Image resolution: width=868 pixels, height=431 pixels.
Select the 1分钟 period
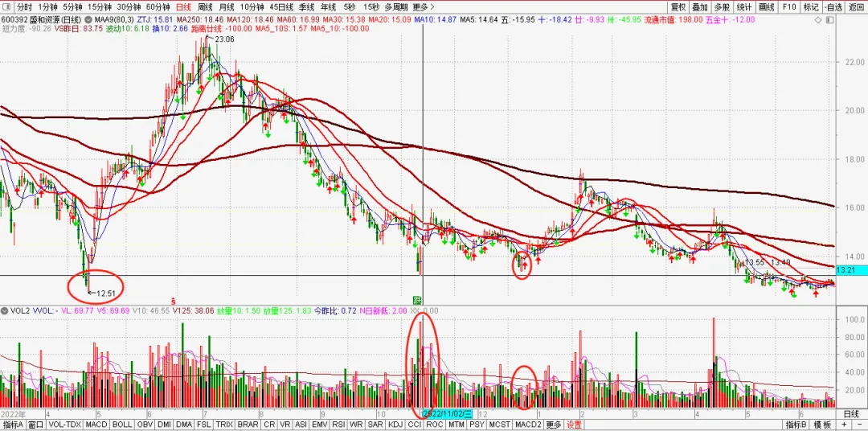[49, 7]
